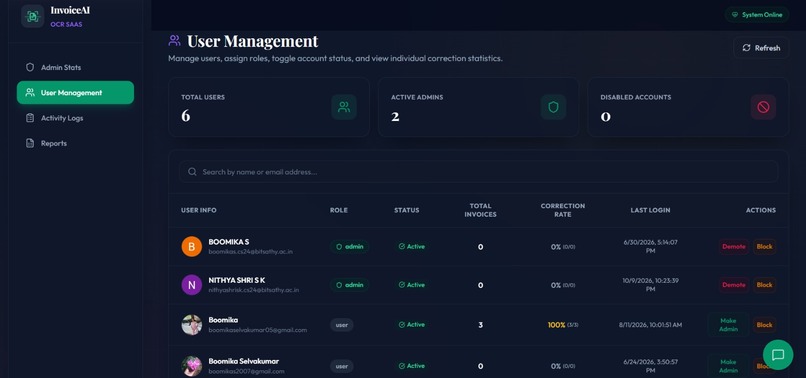Viewport: 806px width, 378px height.
Task: Go to Reports in the sidebar
Action: click(x=75, y=143)
